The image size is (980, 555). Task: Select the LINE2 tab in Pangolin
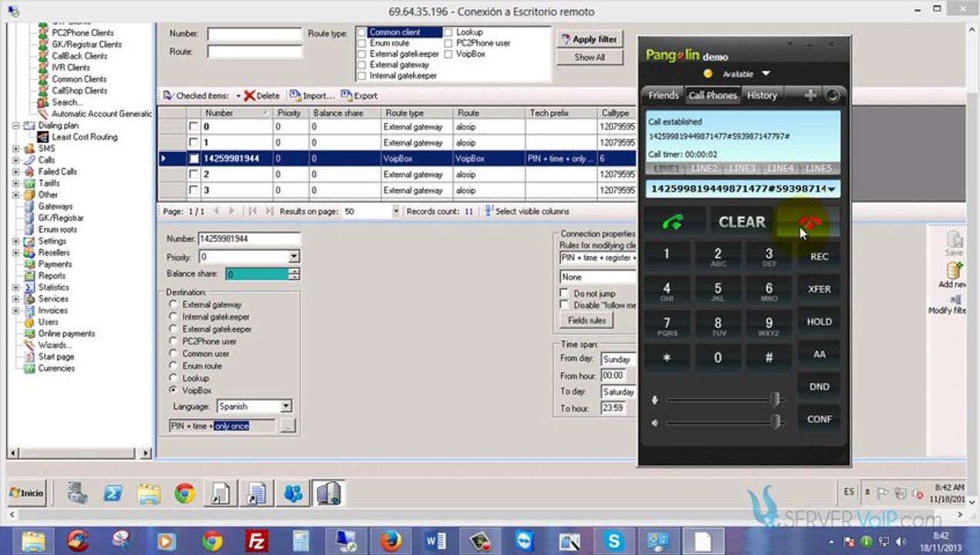[x=704, y=168]
